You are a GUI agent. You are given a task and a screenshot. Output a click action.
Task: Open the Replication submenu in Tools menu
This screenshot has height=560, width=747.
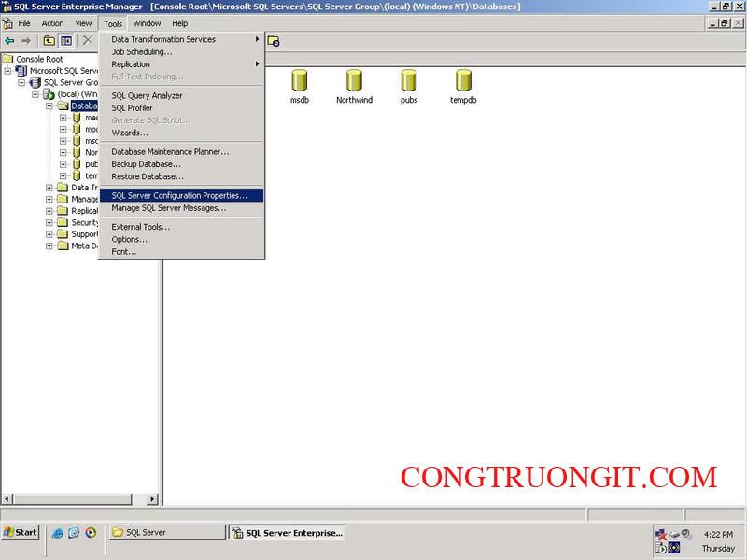click(x=181, y=64)
